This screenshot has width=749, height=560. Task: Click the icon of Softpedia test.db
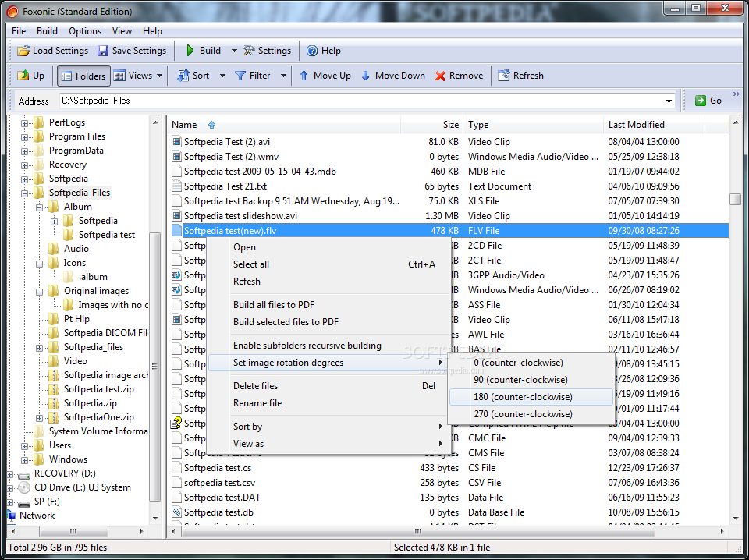[177, 512]
